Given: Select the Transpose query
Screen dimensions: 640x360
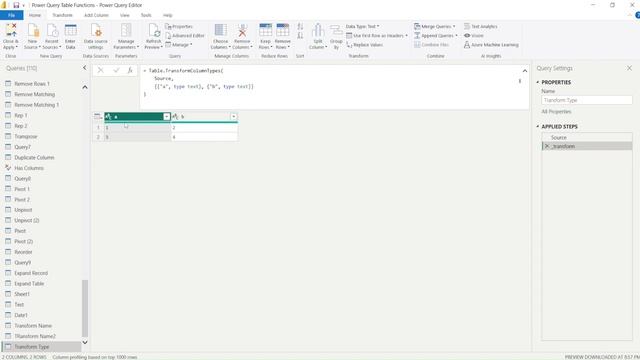Looking at the screenshot, I should pos(26,136).
